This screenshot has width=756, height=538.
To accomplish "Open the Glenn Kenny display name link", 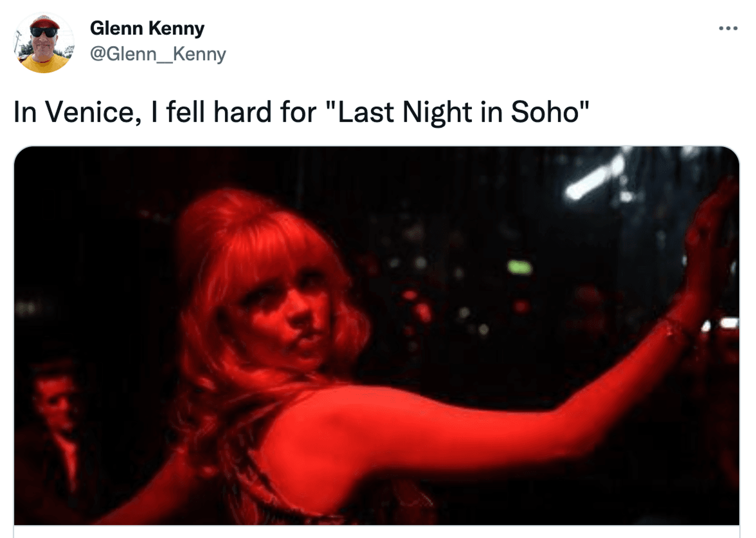I will [x=147, y=29].
